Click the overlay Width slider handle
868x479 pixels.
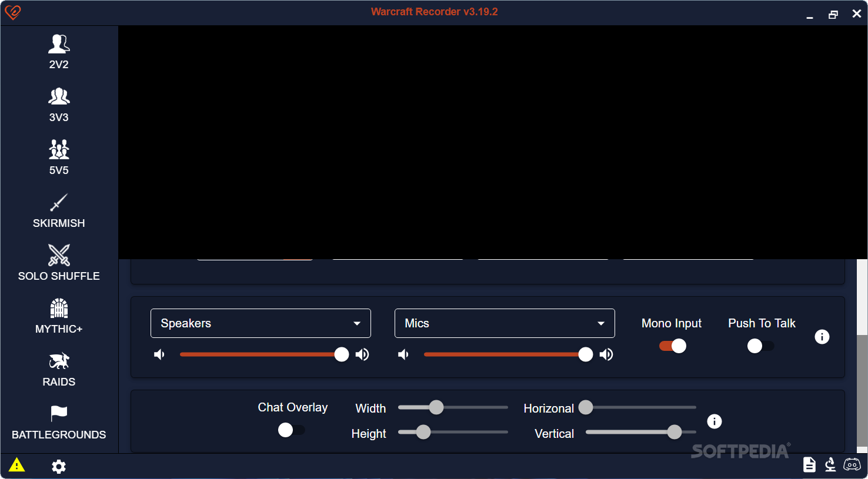click(436, 407)
